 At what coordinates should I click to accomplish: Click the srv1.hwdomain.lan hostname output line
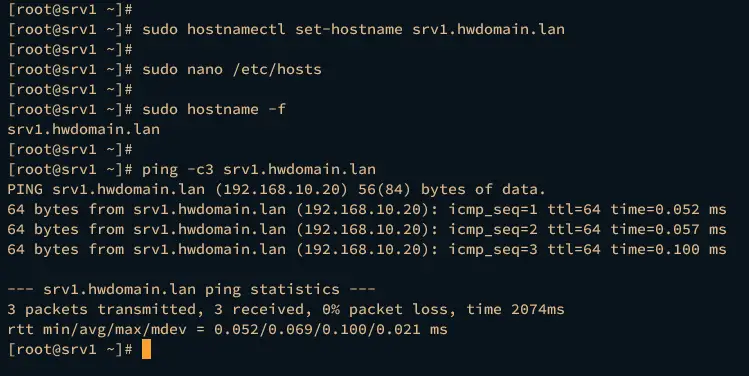pyautogui.click(x=84, y=129)
